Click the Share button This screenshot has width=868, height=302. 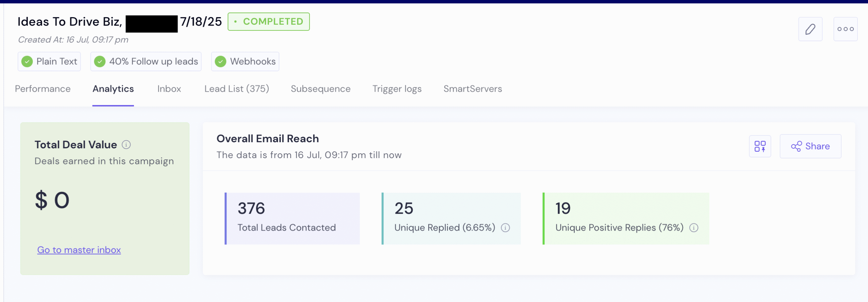point(810,146)
